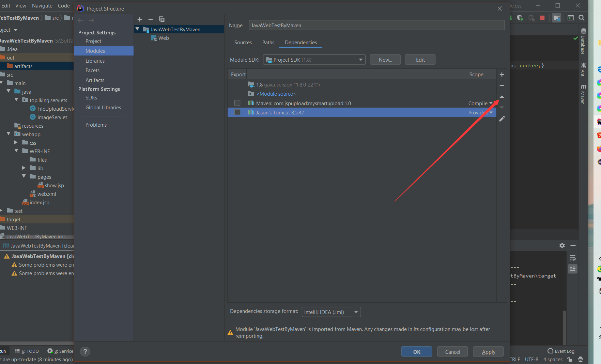The height and width of the screenshot is (364, 601).
Task: Focus the module Name input field
Action: [376, 25]
